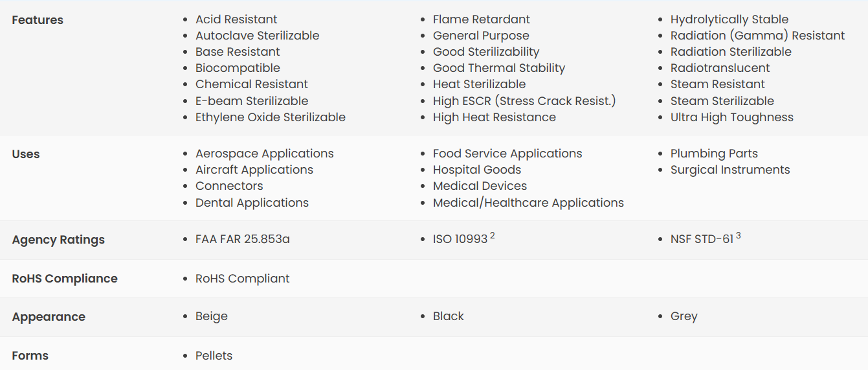The image size is (868, 370).
Task: Click the ISO 10993 footnote 2 superscript
Action: pos(493,236)
